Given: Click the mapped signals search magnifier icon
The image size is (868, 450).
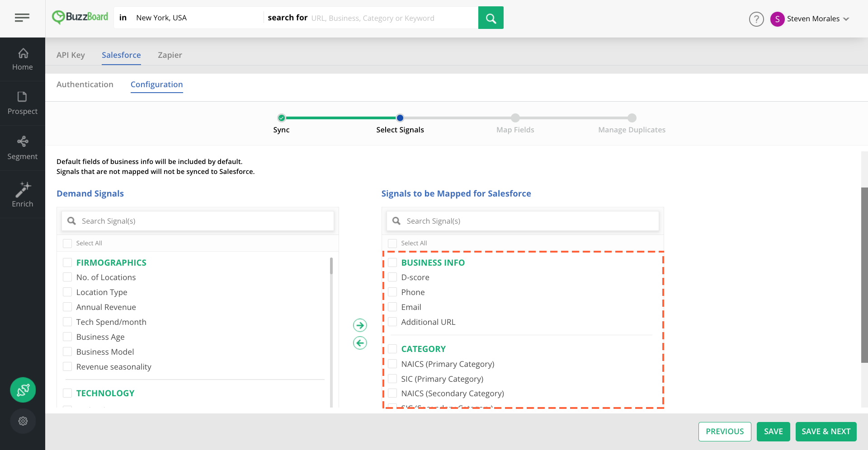Looking at the screenshot, I should pos(396,221).
